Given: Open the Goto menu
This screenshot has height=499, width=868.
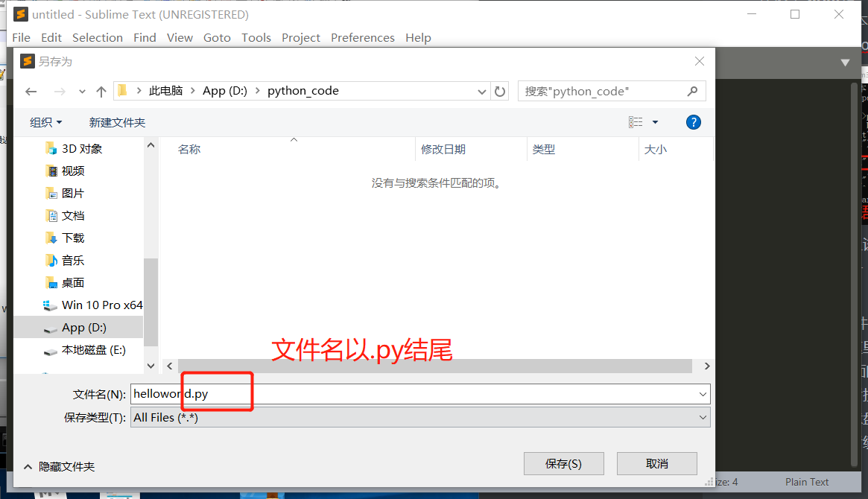Looking at the screenshot, I should point(217,38).
